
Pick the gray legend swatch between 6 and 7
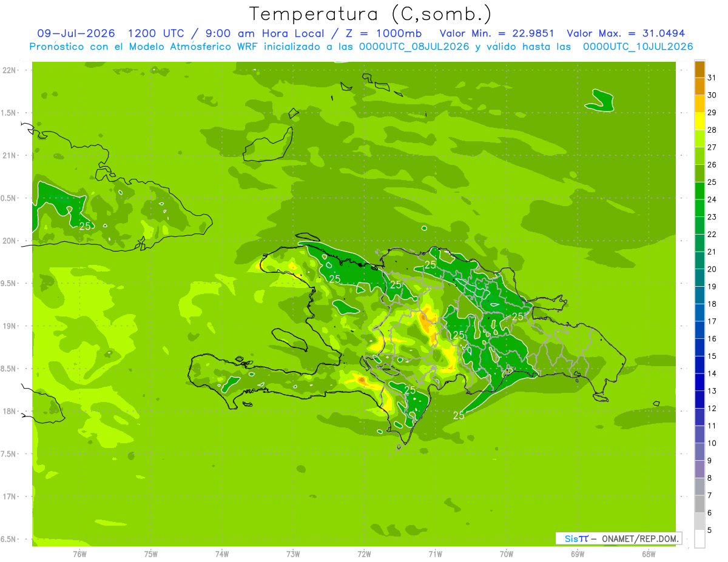pos(699,504)
